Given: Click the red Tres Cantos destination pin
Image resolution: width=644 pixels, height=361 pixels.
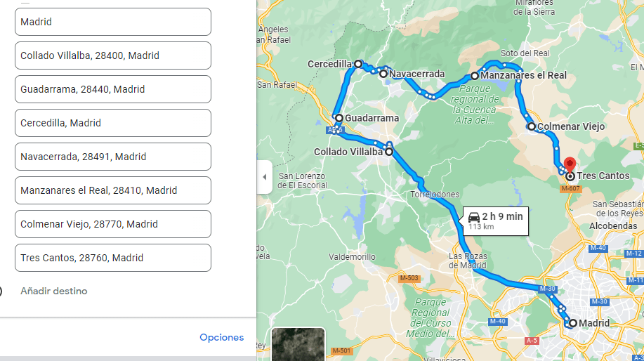Looking at the screenshot, I should pyautogui.click(x=570, y=164).
